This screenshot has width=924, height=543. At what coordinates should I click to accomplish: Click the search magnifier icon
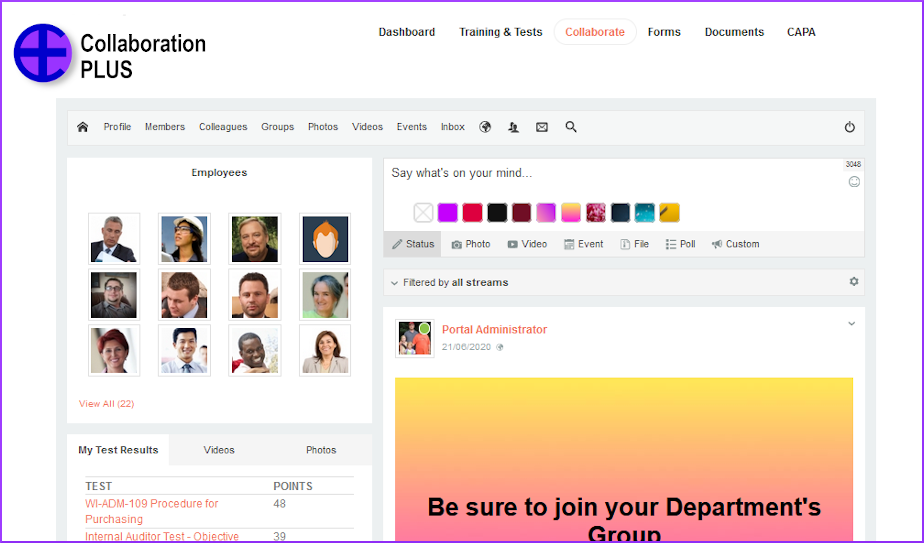[x=571, y=127]
